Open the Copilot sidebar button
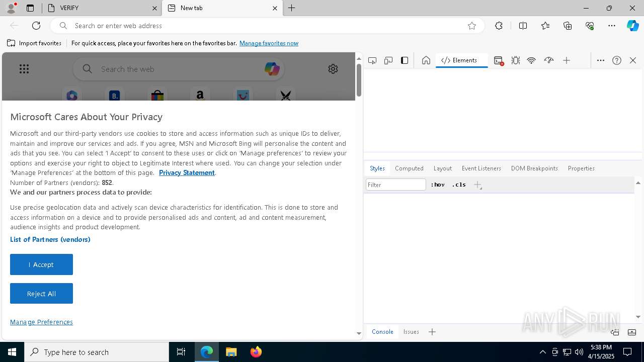 633,26
